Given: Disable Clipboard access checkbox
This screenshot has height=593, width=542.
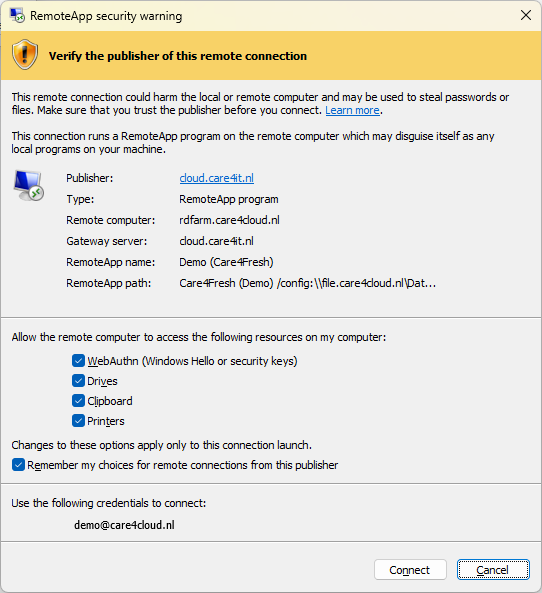Looking at the screenshot, I should point(78,401).
